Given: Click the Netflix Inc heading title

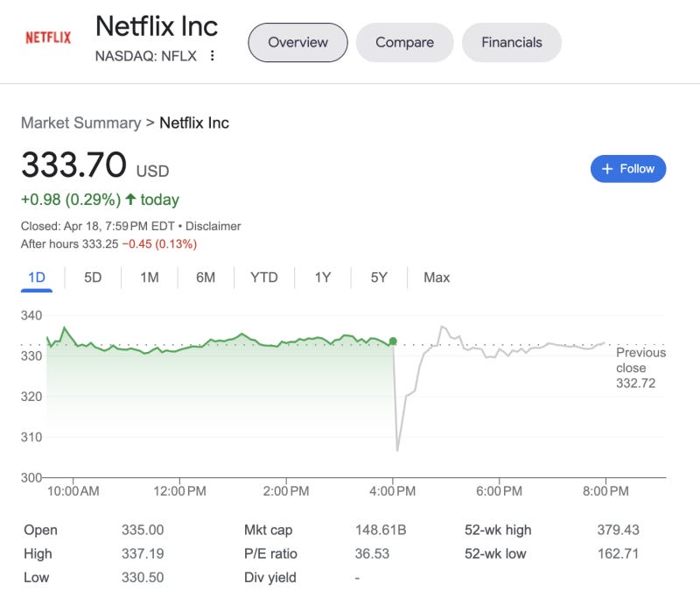Looking at the screenshot, I should (157, 26).
